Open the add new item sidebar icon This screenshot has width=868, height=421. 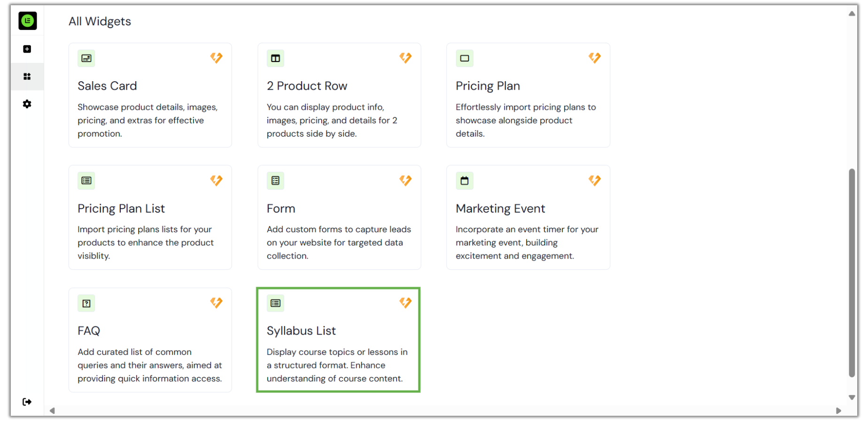point(27,49)
